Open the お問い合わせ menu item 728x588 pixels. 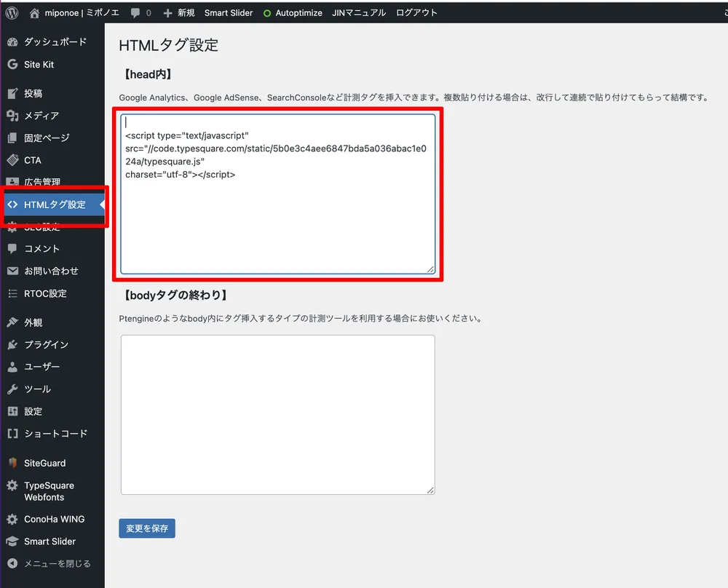(x=52, y=271)
